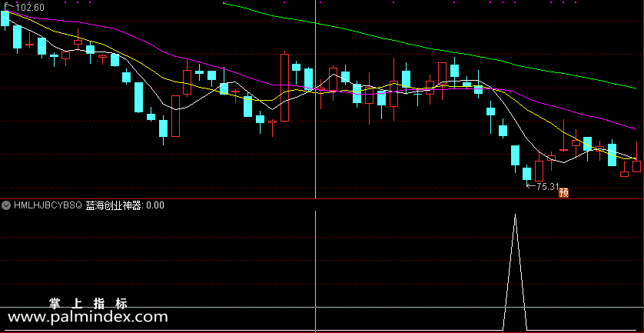Click the lowest cyan candle near 75.31

click(x=526, y=173)
